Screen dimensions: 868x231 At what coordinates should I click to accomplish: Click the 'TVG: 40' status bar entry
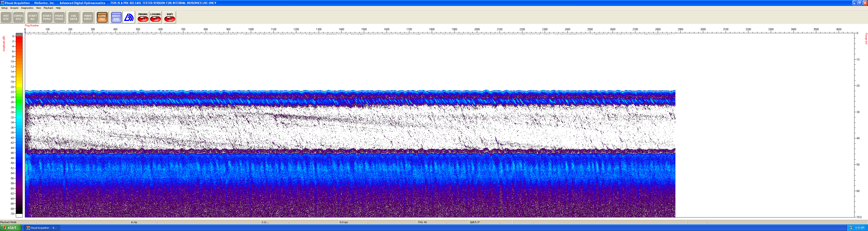click(422, 222)
